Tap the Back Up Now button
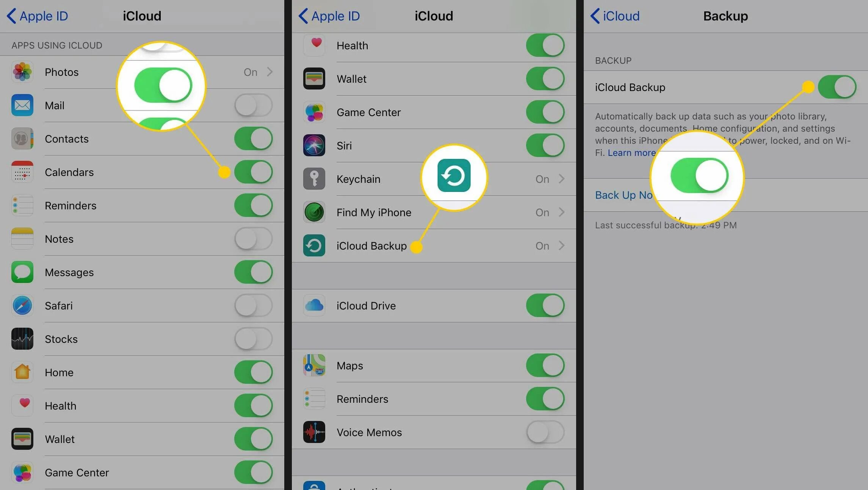The width and height of the screenshot is (868, 490). pos(624,195)
